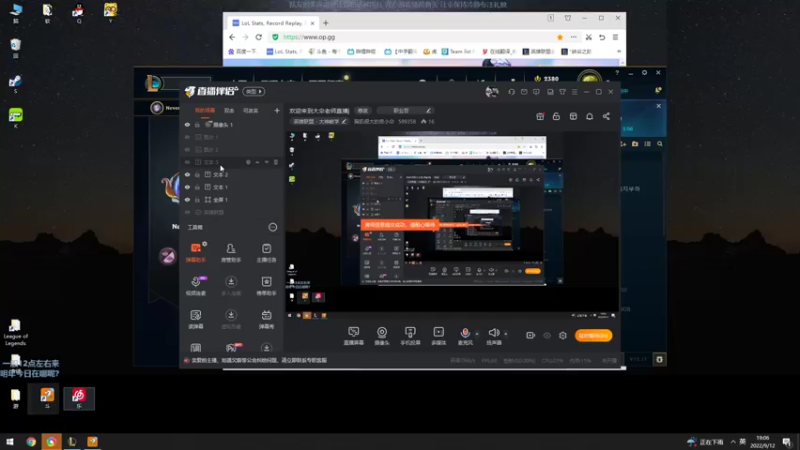The height and width of the screenshot is (450, 800).
Task: Add a new scene with plus button
Action: coord(277,110)
